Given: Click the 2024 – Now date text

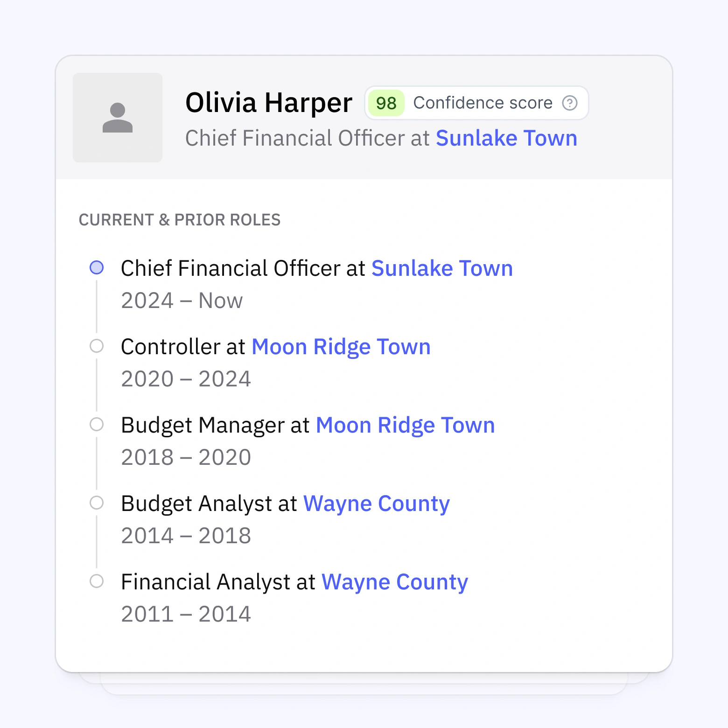Looking at the screenshot, I should 182,301.
